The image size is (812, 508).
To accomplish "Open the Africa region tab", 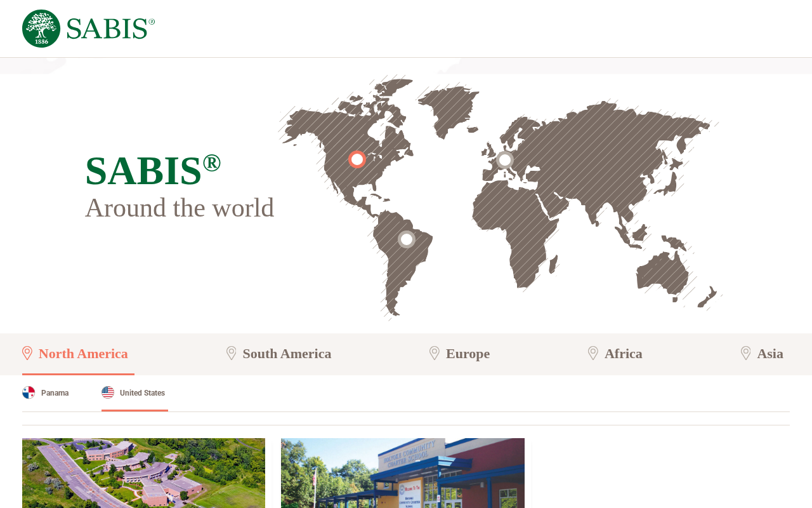I will [615, 354].
